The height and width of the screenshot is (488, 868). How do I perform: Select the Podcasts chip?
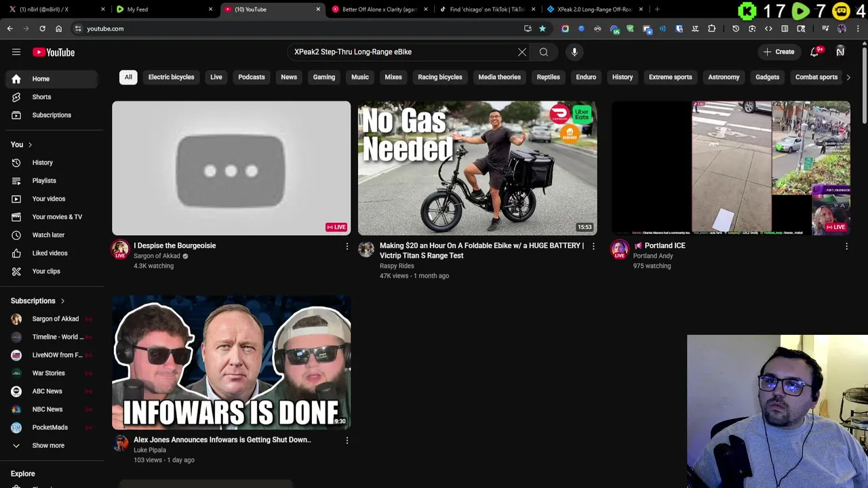click(x=252, y=77)
